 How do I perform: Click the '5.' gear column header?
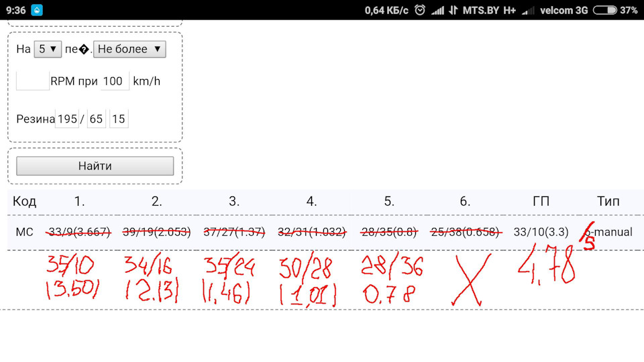pyautogui.click(x=389, y=202)
